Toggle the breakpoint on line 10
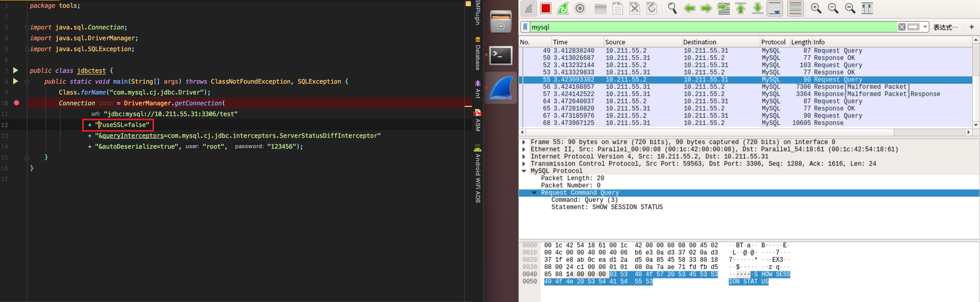 (x=17, y=103)
